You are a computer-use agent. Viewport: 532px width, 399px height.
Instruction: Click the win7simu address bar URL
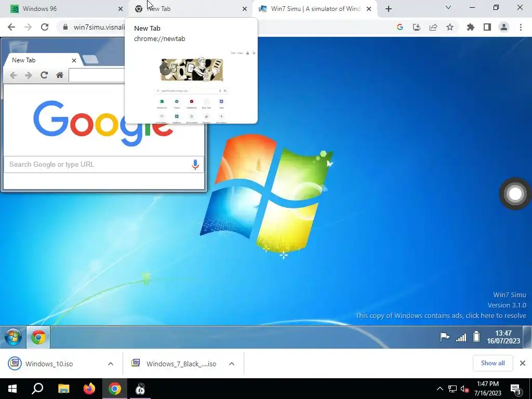tap(99, 27)
